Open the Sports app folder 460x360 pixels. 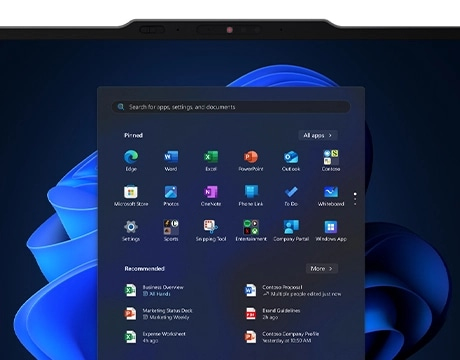coord(171,231)
